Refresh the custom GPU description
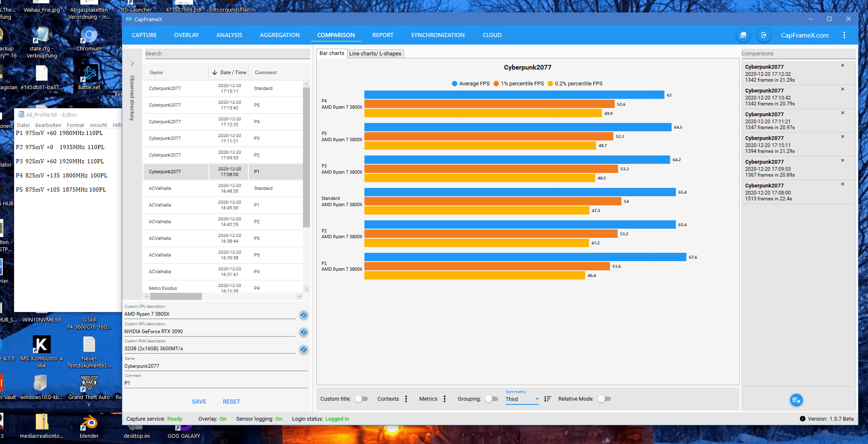 tap(304, 332)
